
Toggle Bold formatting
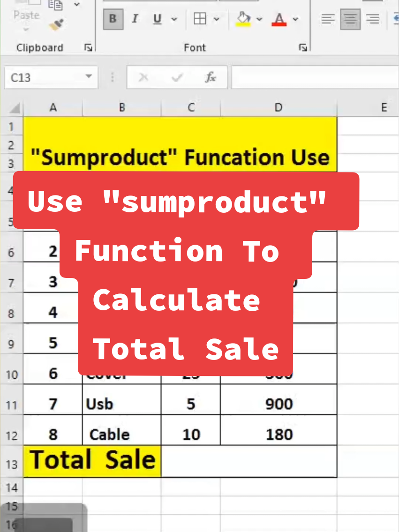[x=113, y=19]
